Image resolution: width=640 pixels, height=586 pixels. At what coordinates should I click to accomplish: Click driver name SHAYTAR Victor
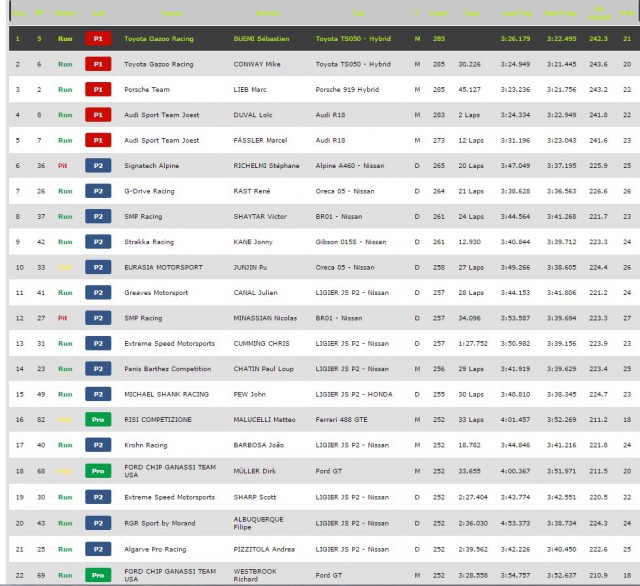click(x=260, y=216)
